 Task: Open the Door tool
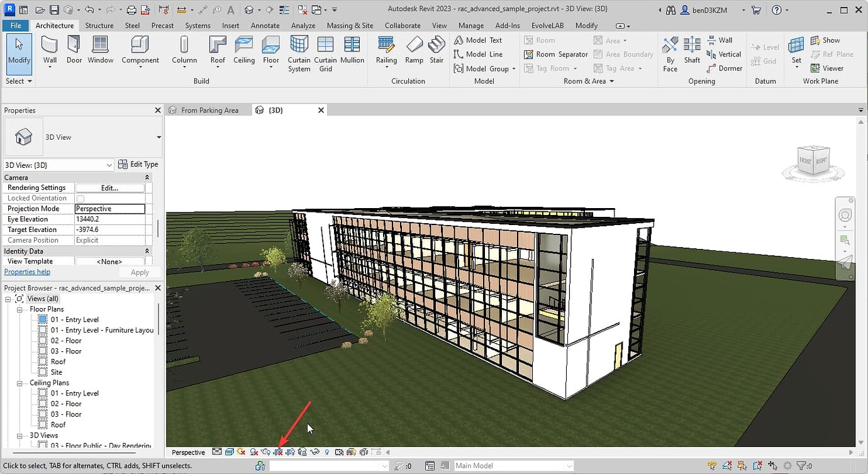[x=74, y=50]
